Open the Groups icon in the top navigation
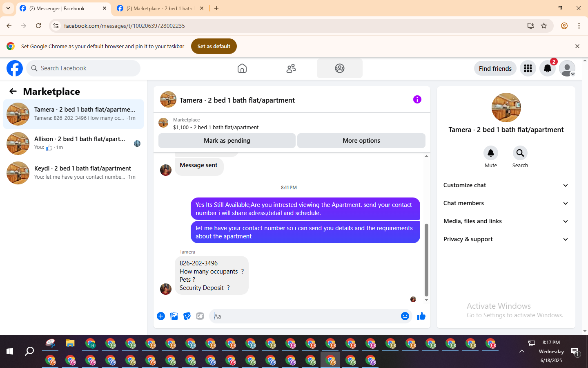The image size is (588, 368). [340, 68]
